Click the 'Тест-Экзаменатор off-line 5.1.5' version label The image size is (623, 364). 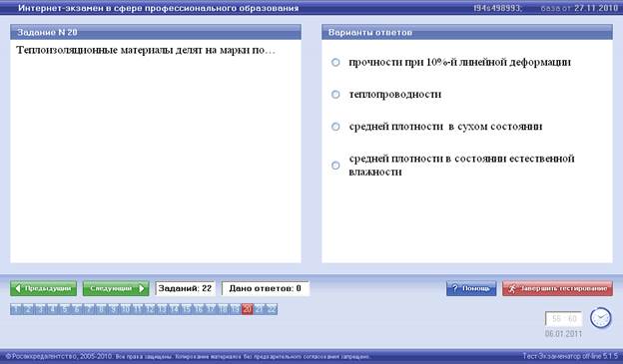point(570,356)
